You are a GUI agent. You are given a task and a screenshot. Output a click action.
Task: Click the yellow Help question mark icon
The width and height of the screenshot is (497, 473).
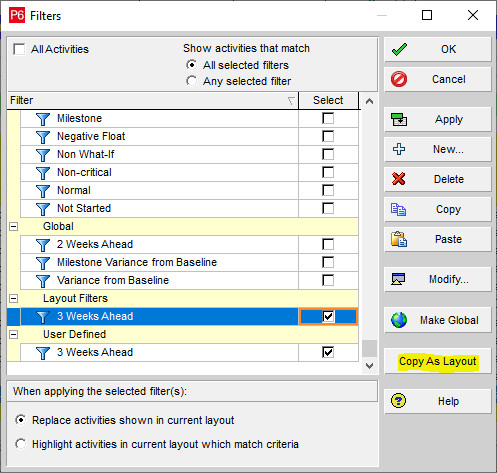click(x=398, y=400)
